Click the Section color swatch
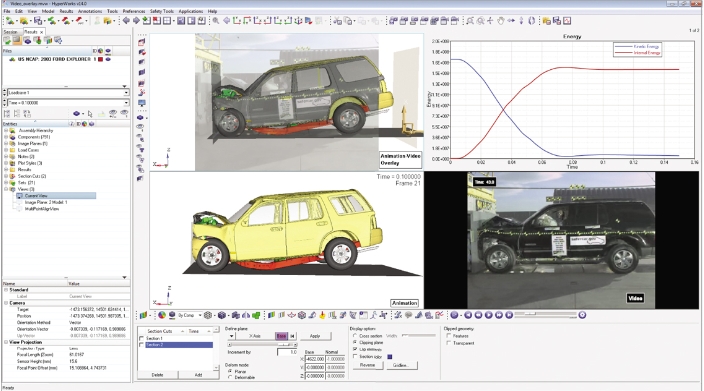The image size is (704, 391). click(x=389, y=356)
